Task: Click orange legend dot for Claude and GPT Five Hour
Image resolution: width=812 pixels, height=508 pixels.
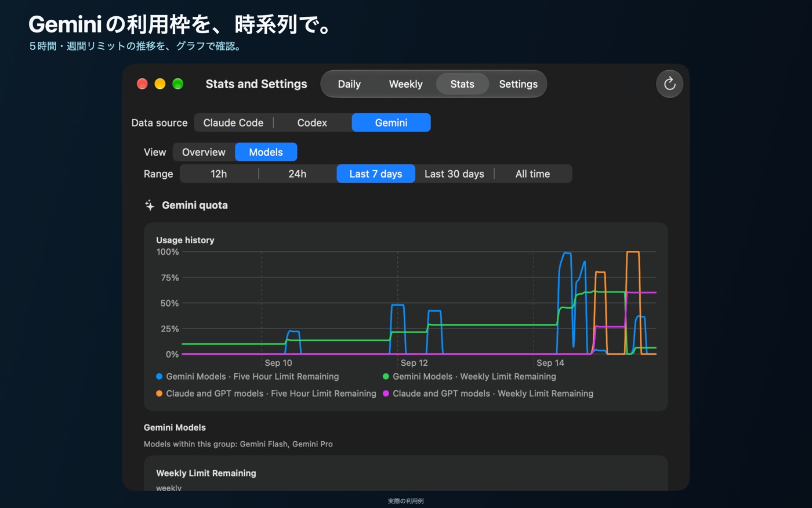Action: coord(159,393)
